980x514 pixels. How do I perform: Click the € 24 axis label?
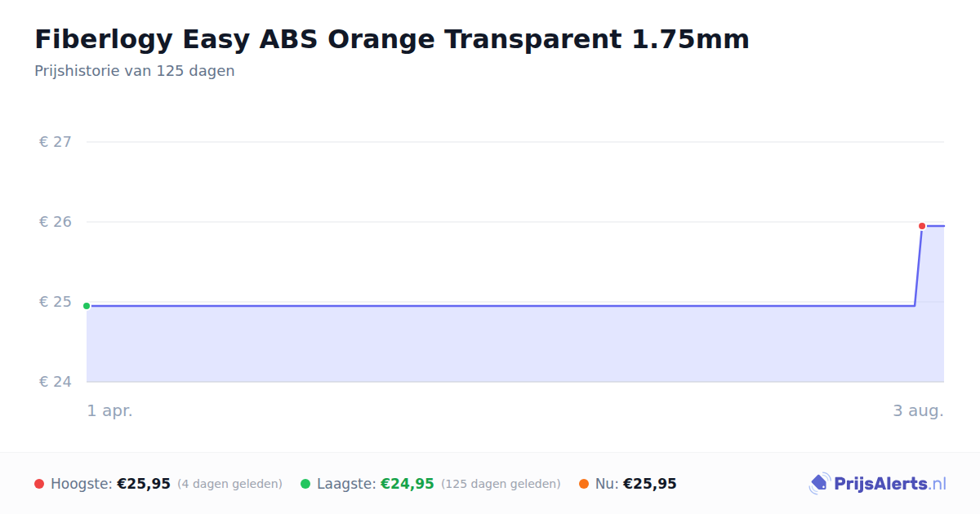[x=56, y=382]
